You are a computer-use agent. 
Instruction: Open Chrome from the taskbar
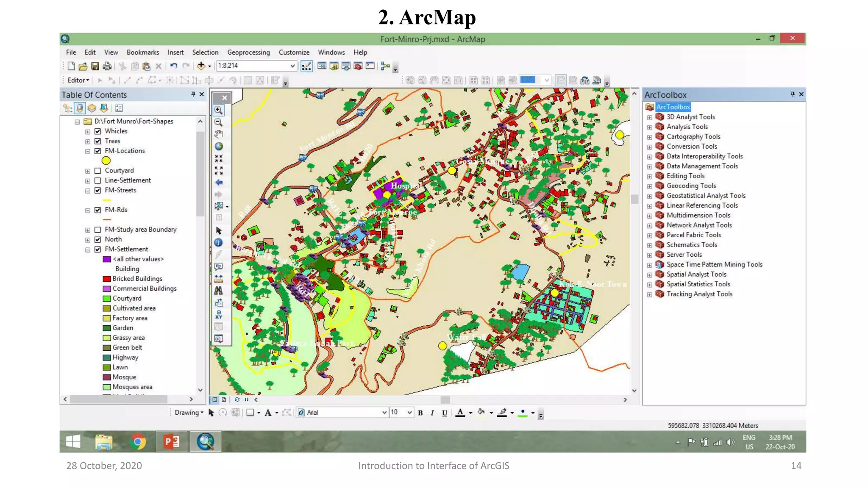pos(138,442)
